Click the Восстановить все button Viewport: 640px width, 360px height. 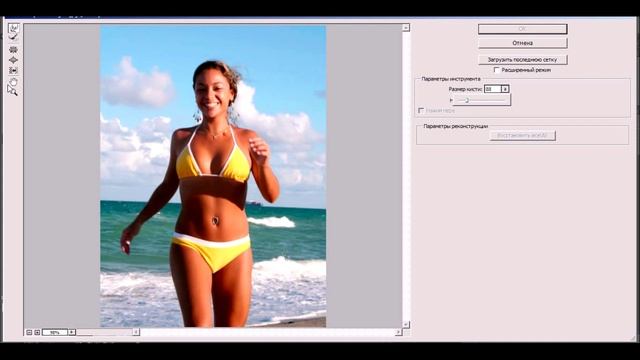pyautogui.click(x=522, y=135)
